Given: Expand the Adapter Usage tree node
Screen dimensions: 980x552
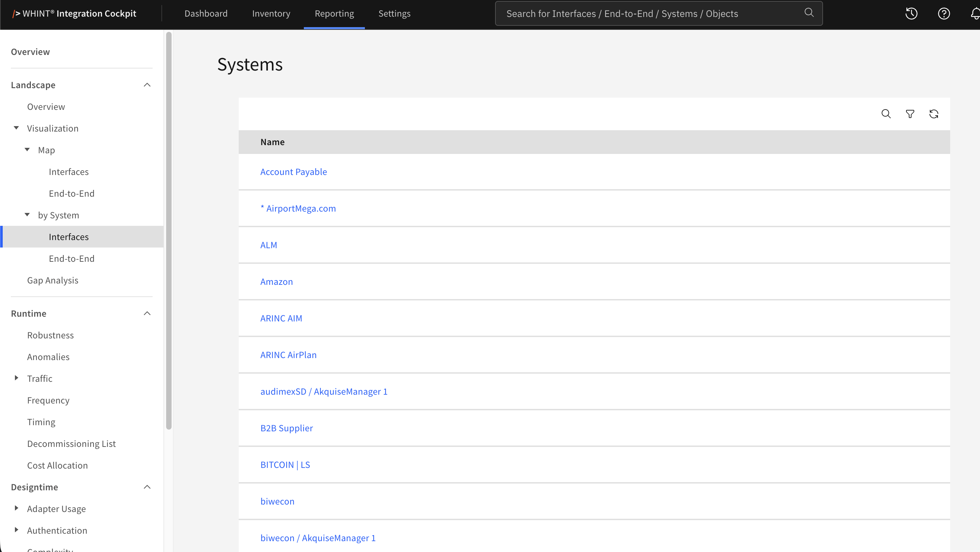Looking at the screenshot, I should (x=16, y=508).
